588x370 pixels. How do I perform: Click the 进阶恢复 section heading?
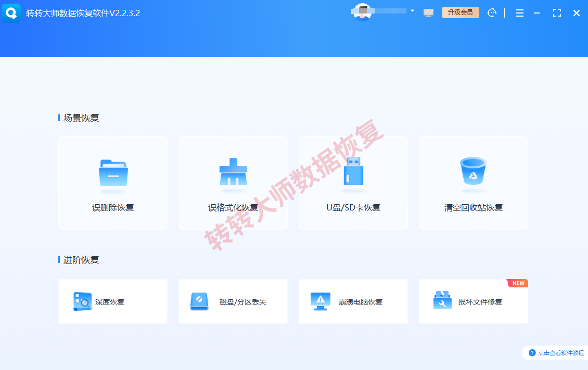click(81, 260)
